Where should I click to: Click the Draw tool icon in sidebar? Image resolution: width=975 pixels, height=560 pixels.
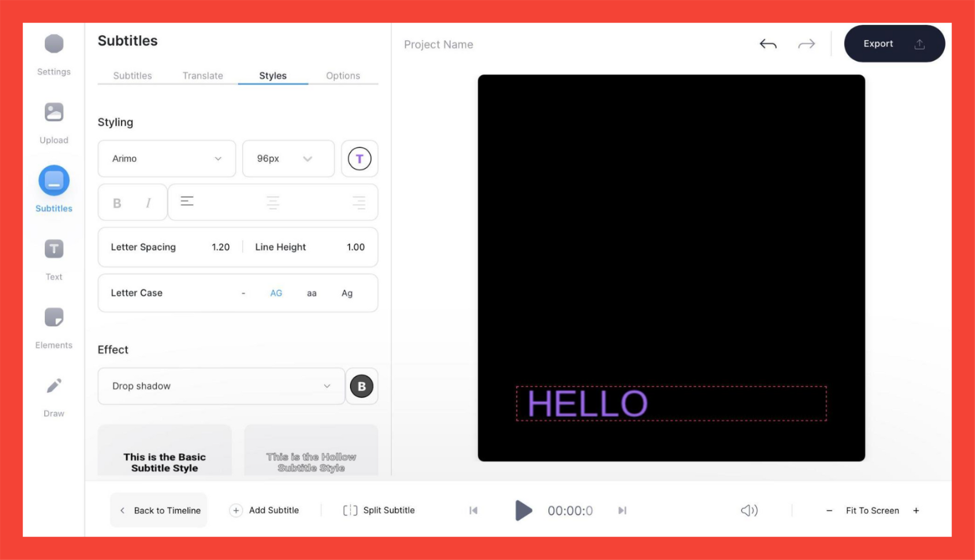point(54,386)
